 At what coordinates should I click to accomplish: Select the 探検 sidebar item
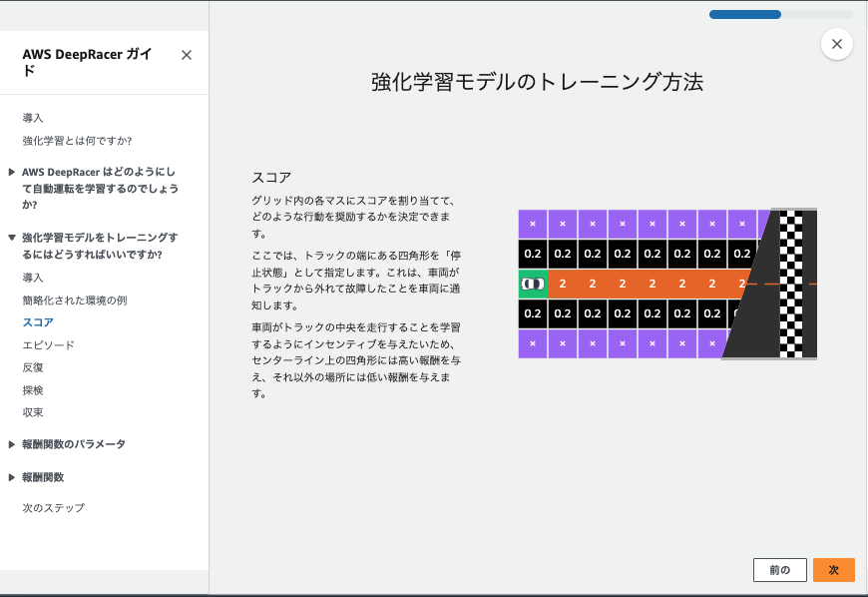click(31, 389)
